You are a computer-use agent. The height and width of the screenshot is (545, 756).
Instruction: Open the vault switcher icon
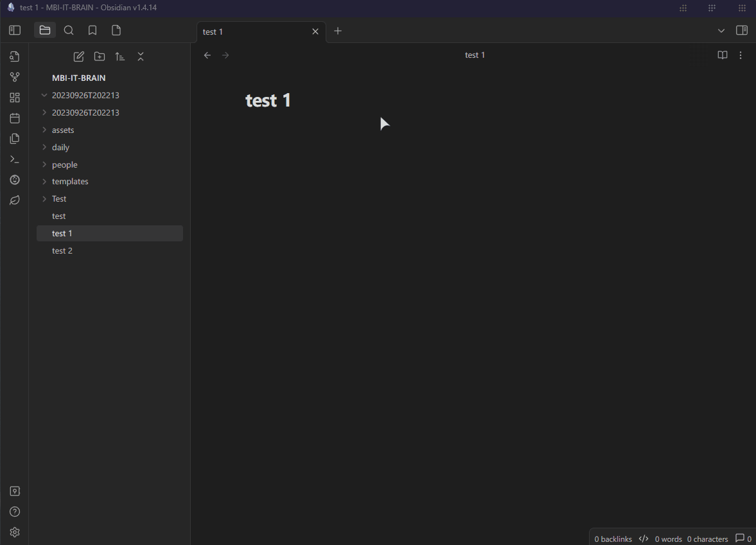(x=15, y=491)
